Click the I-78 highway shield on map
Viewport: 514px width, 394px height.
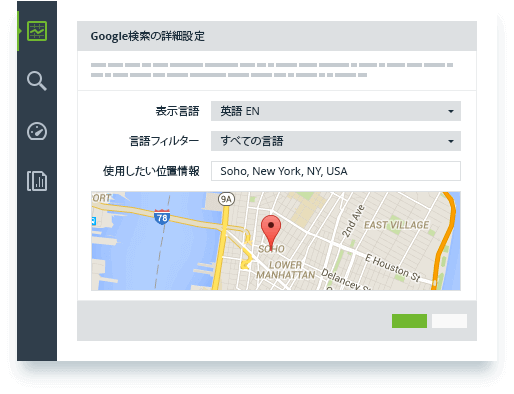(x=162, y=217)
